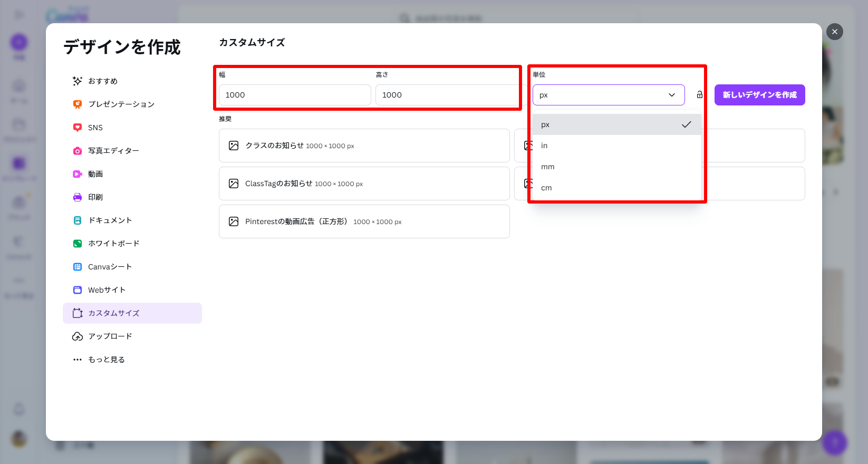Open the 単位 unit dropdown
The width and height of the screenshot is (868, 464).
click(x=608, y=95)
